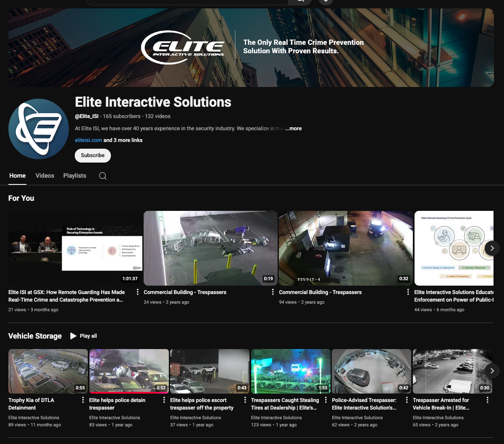Open thumbnail of 1:01:37 GSX panel video
The width and height of the screenshot is (504, 444).
coord(75,248)
